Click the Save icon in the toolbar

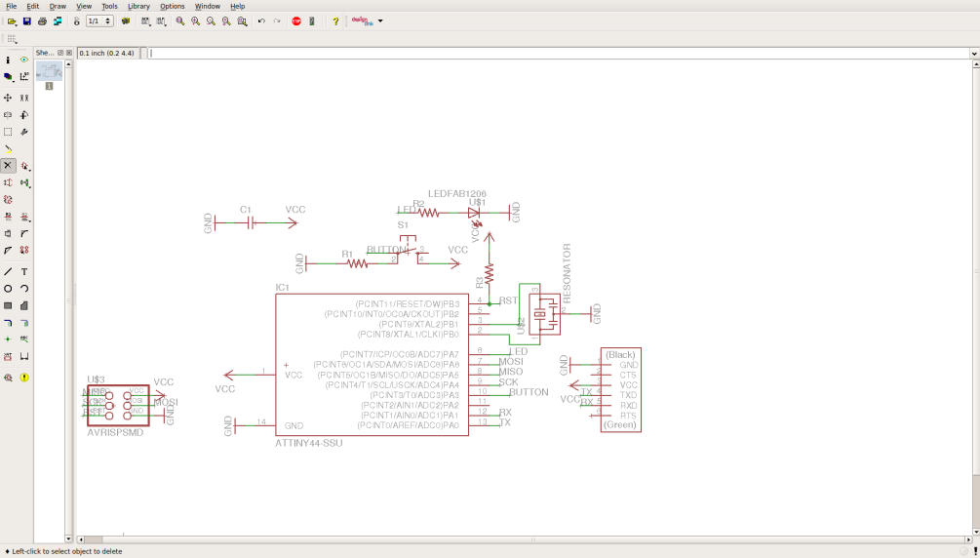[x=27, y=21]
